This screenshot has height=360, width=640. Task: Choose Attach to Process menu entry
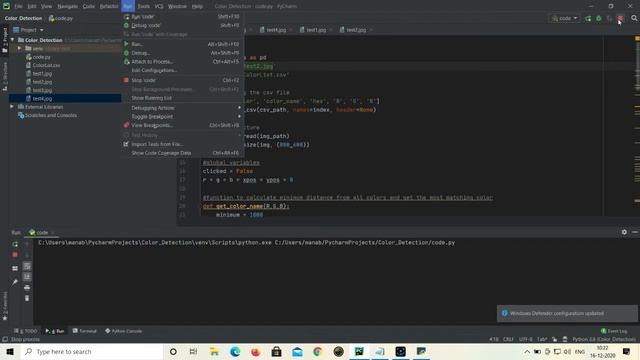coord(182,62)
